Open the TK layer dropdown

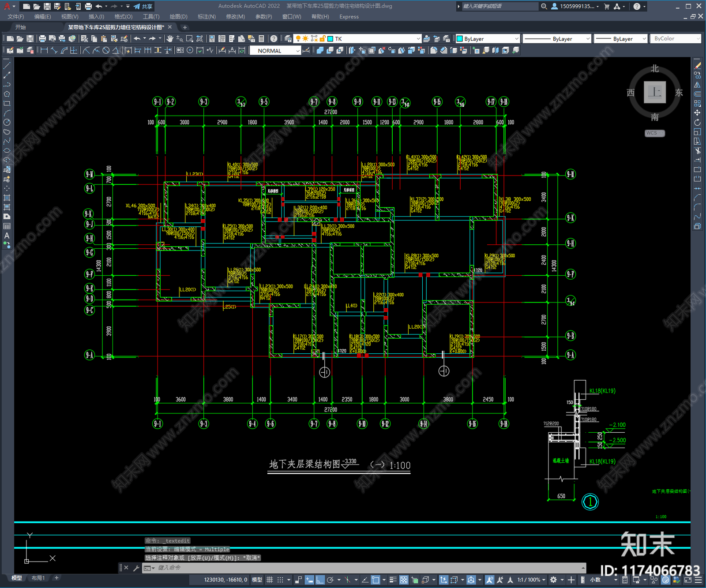pyautogui.click(x=418, y=39)
